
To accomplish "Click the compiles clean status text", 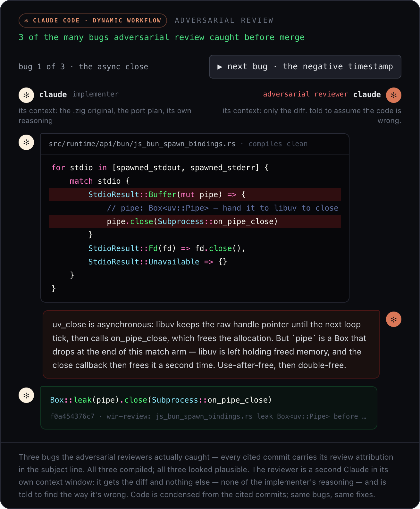I will click(278, 144).
